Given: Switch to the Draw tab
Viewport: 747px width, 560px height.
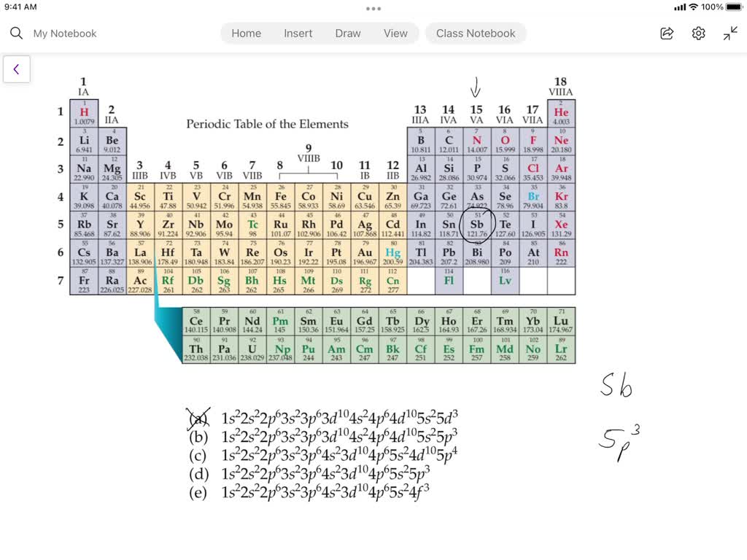Looking at the screenshot, I should tap(347, 33).
